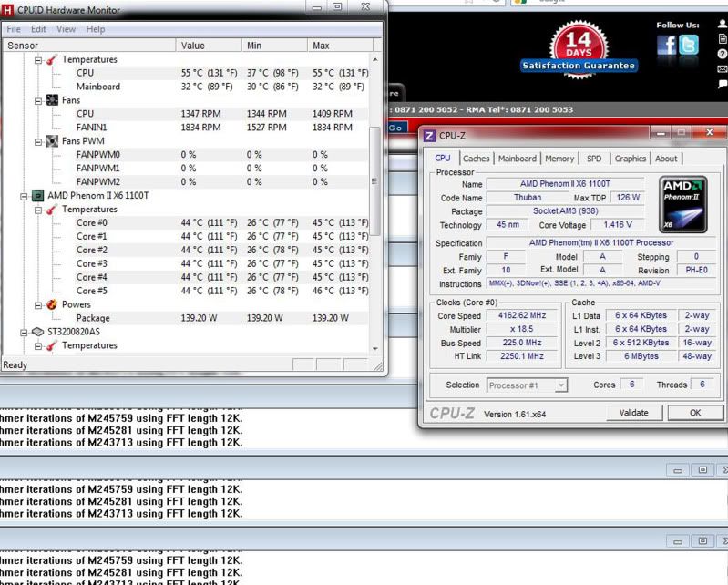
Task: Collapse the top Temperatures tree node
Action: (x=38, y=60)
